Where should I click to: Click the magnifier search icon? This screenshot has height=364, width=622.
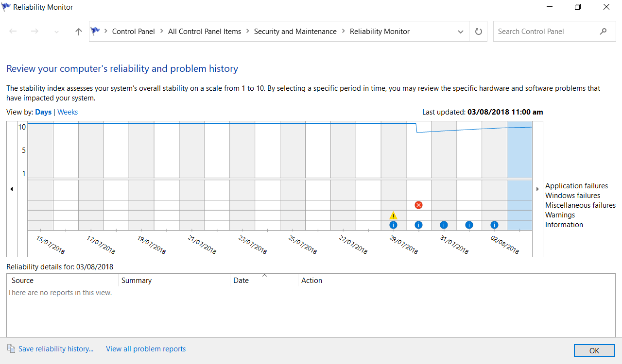[x=604, y=32]
